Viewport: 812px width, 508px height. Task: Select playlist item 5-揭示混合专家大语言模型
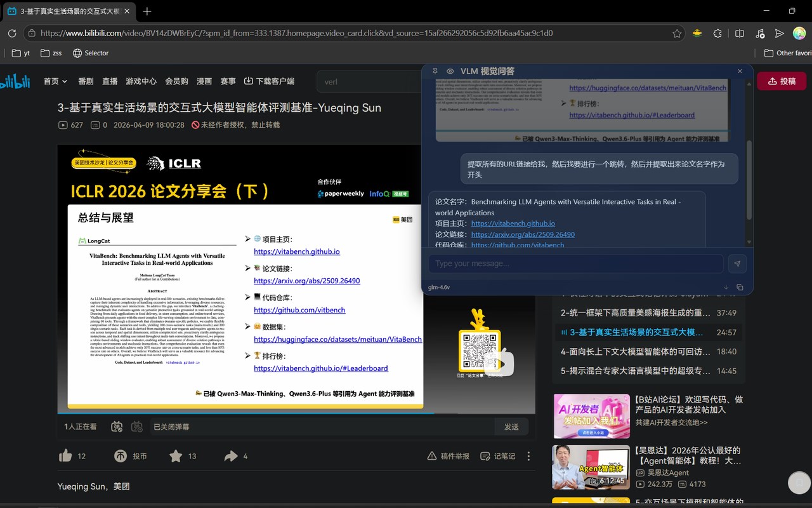(648, 371)
